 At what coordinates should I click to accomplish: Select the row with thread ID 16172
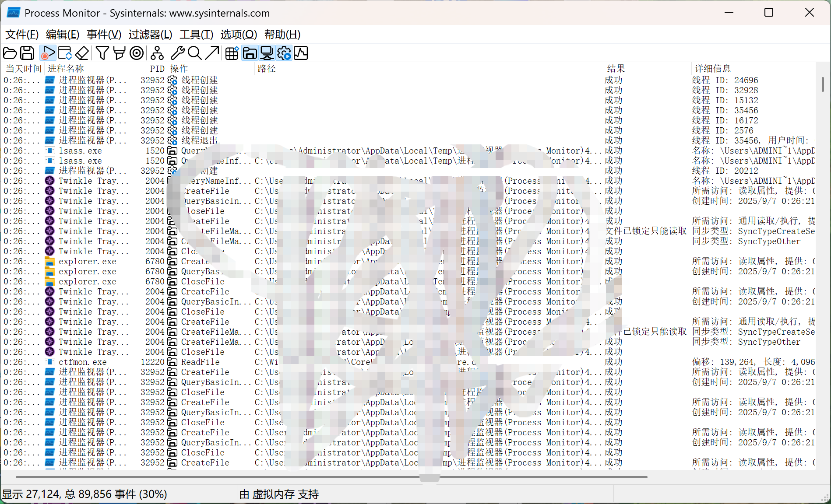[409, 120]
